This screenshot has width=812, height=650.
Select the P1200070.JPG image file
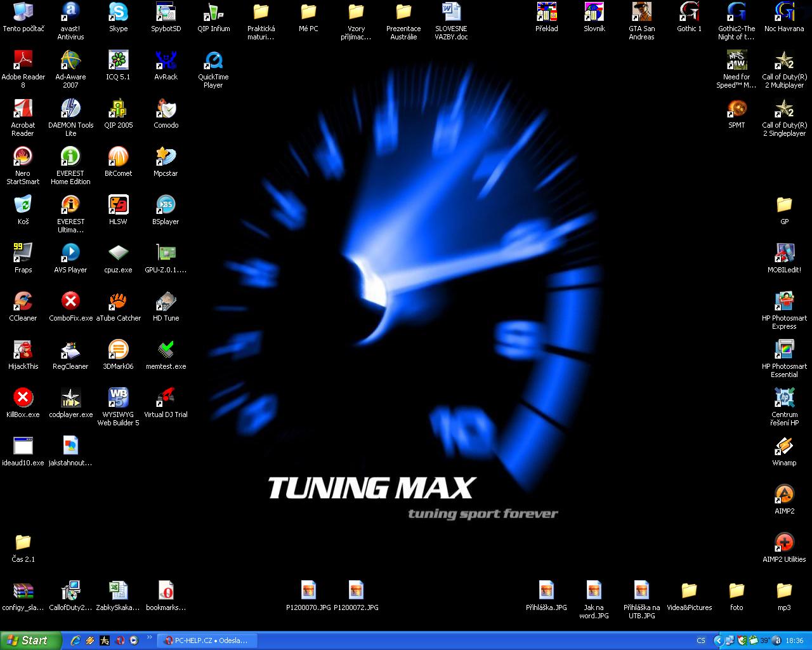point(308,591)
